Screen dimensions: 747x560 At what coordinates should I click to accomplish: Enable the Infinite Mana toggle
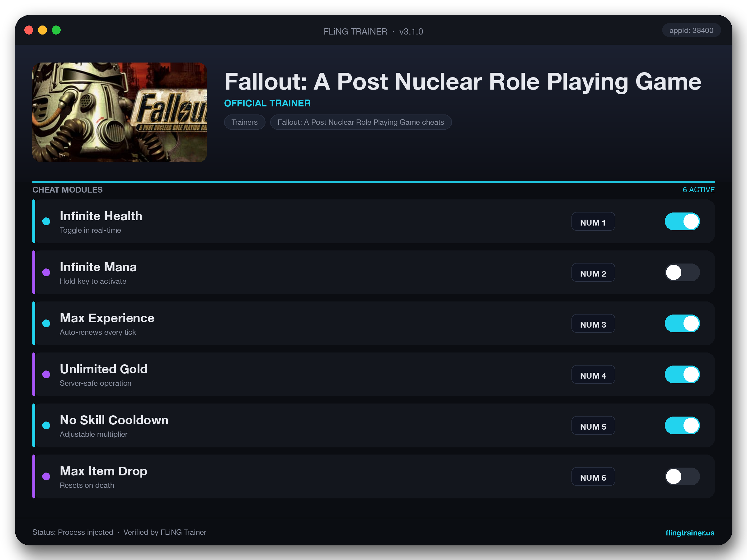click(x=682, y=273)
